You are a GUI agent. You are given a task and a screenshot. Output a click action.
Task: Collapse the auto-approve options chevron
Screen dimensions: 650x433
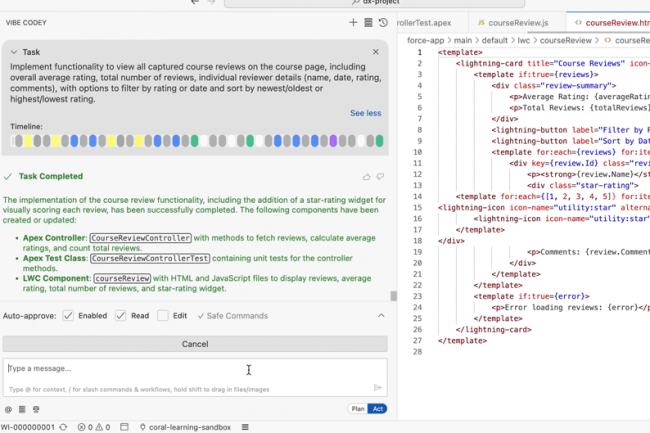click(380, 316)
